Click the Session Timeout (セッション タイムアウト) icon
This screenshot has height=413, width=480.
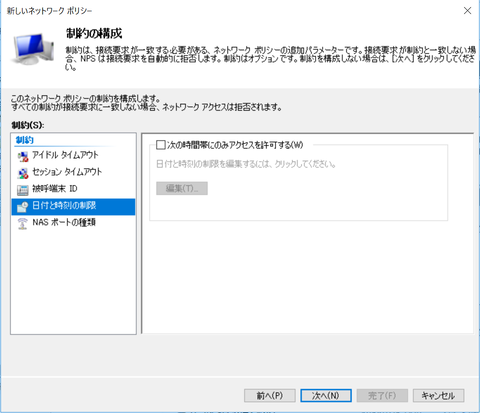click(x=23, y=173)
